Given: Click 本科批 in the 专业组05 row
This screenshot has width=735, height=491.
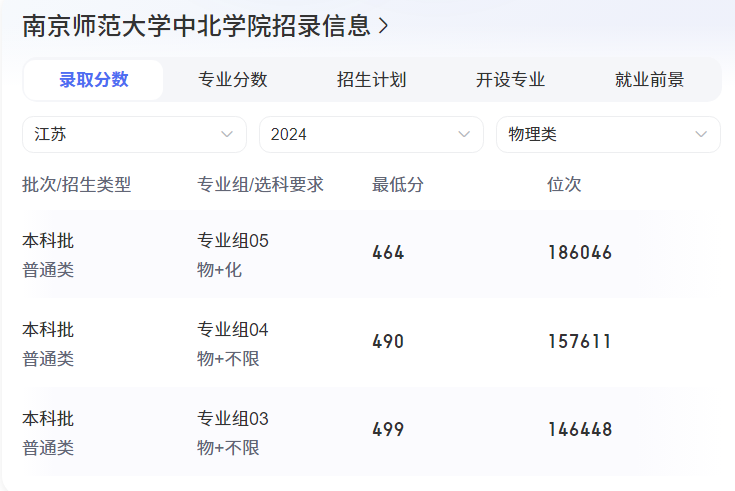Looking at the screenshot, I should click(48, 241).
